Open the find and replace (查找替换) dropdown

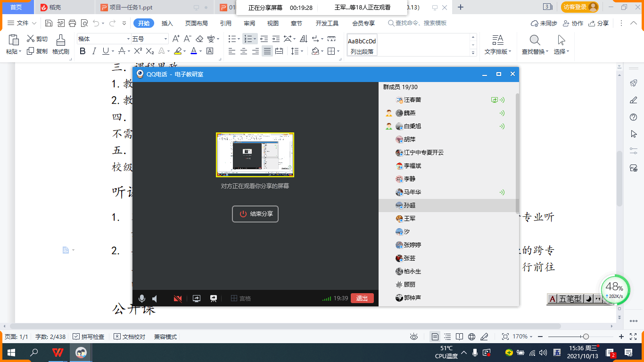(x=547, y=51)
